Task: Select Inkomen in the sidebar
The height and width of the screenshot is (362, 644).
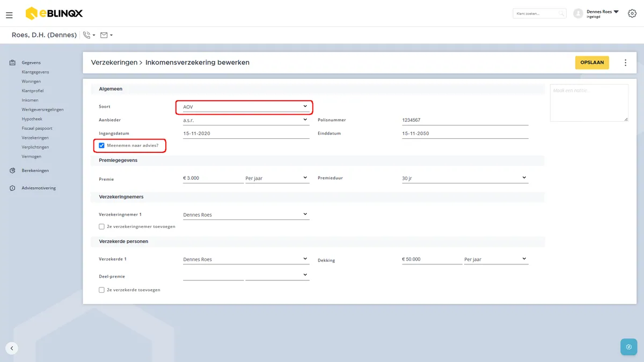Action: (x=30, y=100)
